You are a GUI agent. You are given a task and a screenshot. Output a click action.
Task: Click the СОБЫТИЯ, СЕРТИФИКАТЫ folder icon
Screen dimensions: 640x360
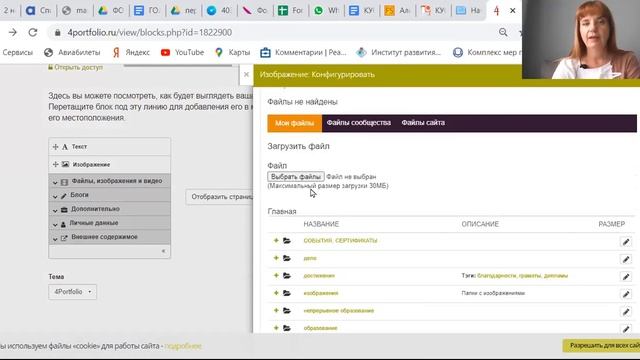click(287, 240)
